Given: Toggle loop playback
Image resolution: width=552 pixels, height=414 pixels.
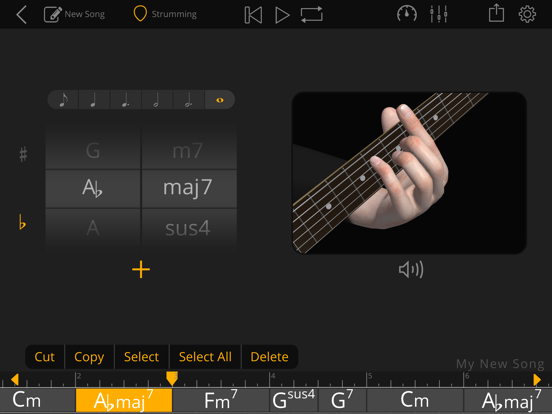Looking at the screenshot, I should tap(312, 15).
